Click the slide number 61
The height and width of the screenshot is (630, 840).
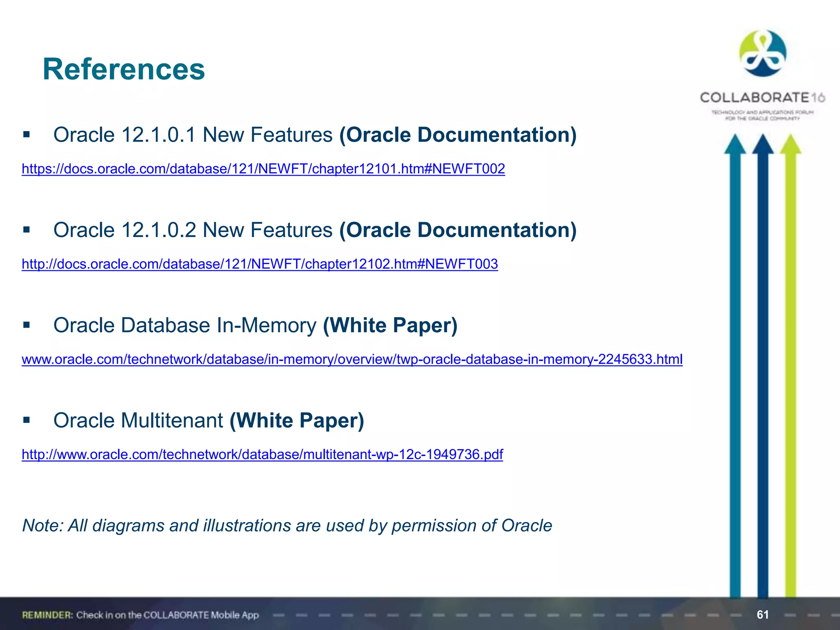762,614
